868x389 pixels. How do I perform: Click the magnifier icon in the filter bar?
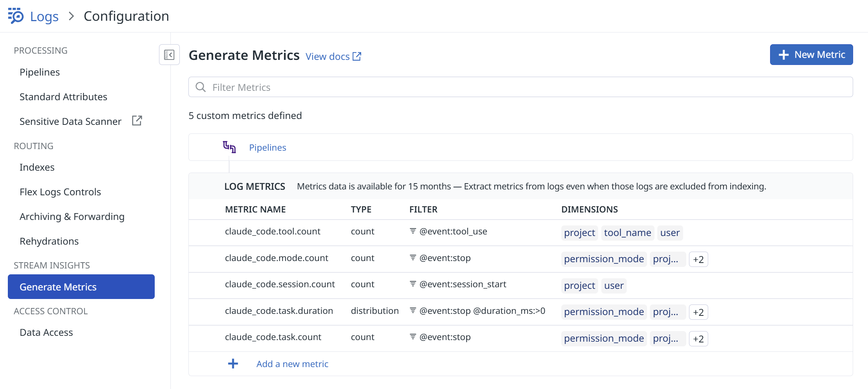201,87
